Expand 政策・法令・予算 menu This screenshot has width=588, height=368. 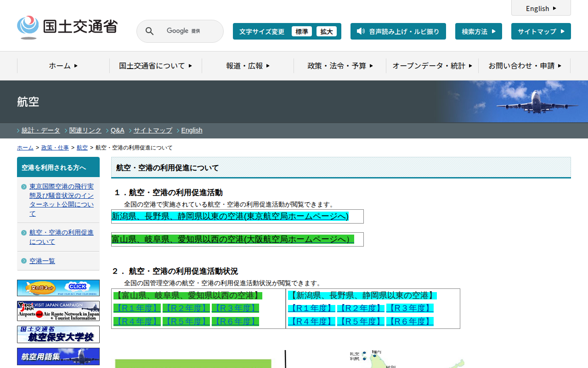point(340,66)
